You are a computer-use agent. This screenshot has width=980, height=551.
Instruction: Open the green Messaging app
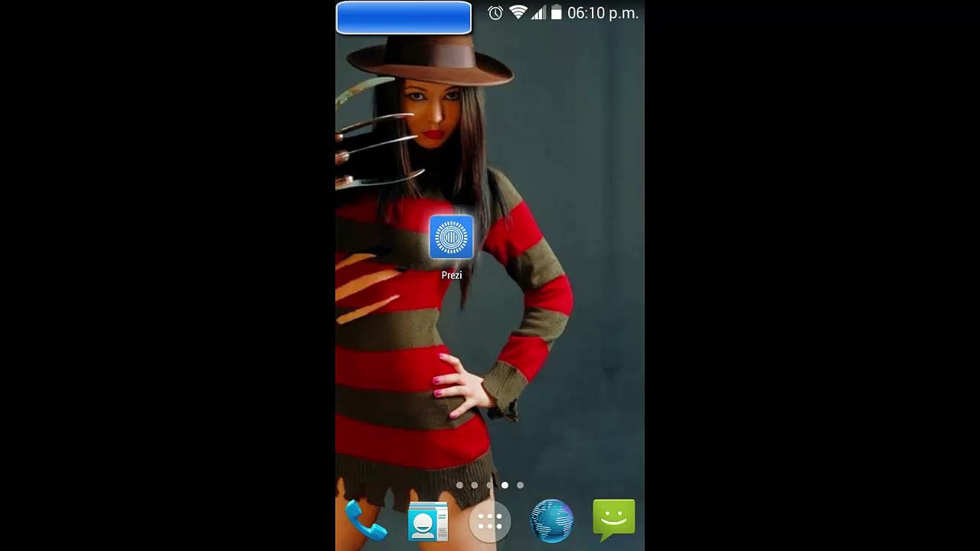(x=614, y=520)
